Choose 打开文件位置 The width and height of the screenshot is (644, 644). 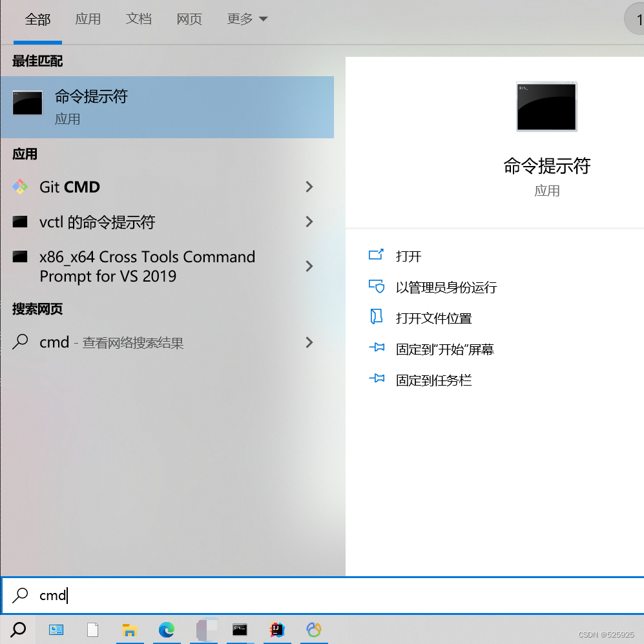tap(433, 318)
